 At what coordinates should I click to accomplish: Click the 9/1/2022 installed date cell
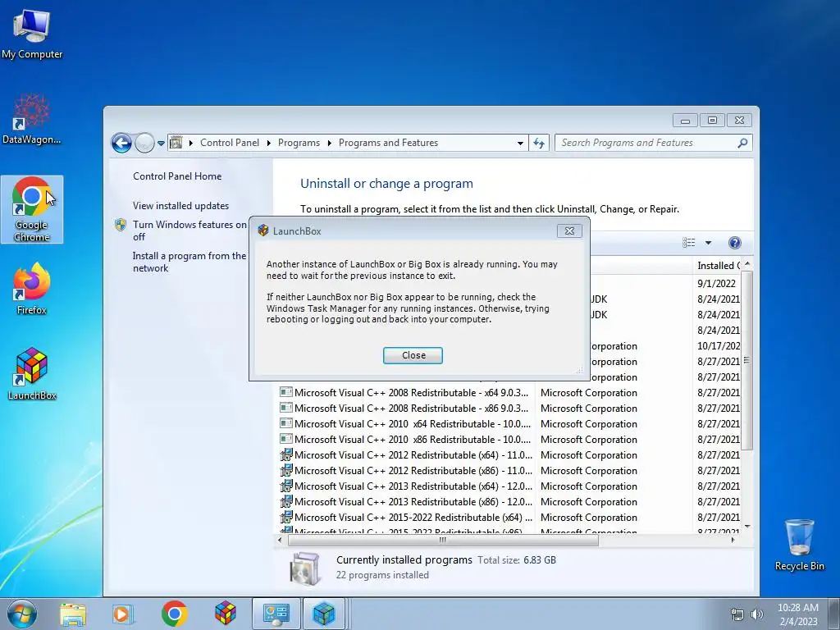716,283
